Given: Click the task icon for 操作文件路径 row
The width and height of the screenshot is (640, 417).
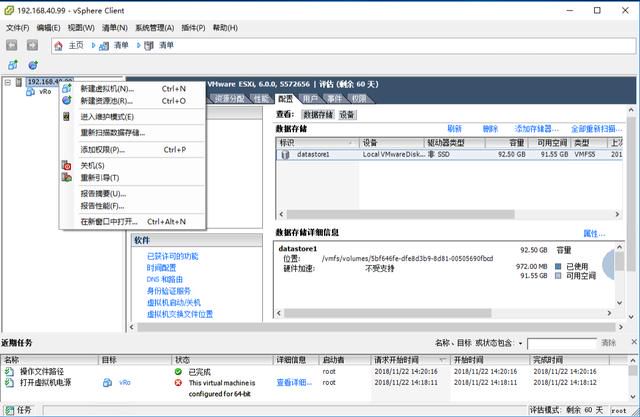Looking at the screenshot, I should (9, 372).
